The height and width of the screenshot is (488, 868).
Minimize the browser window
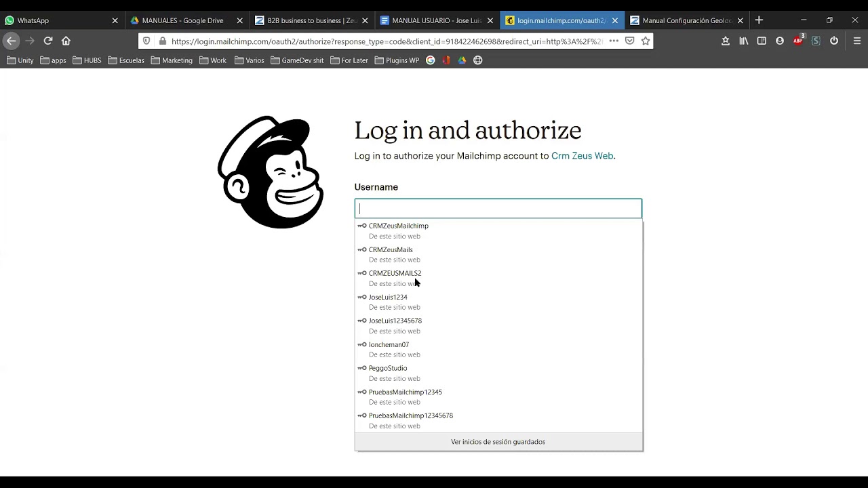[x=804, y=20]
